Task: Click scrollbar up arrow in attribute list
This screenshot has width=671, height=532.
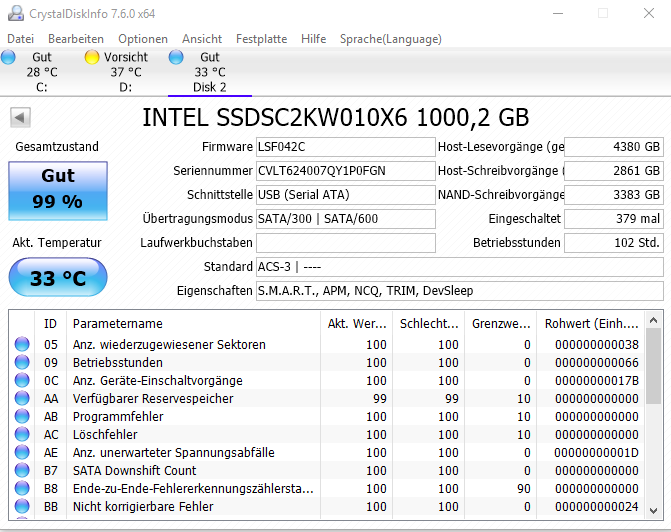Action: click(x=653, y=320)
